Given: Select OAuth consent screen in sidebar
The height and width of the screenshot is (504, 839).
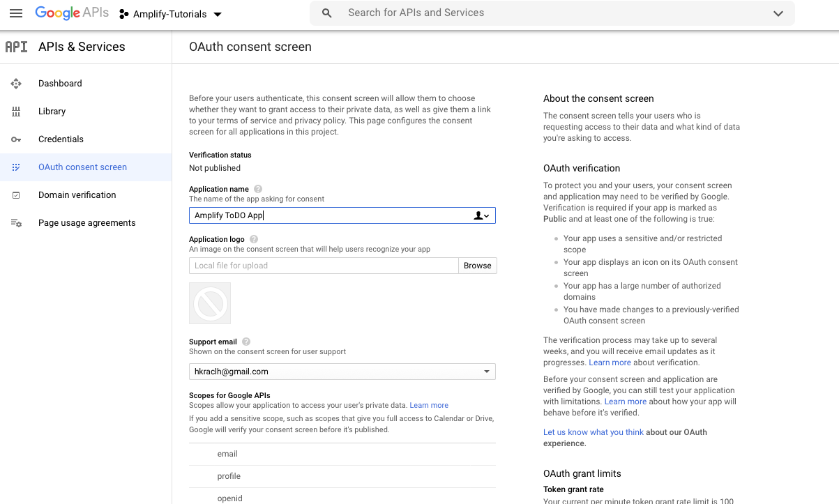Looking at the screenshot, I should pos(82,167).
